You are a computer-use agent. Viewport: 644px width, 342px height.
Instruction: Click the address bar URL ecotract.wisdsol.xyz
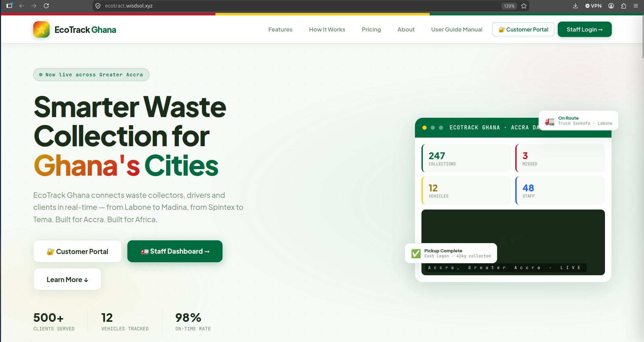coord(129,6)
